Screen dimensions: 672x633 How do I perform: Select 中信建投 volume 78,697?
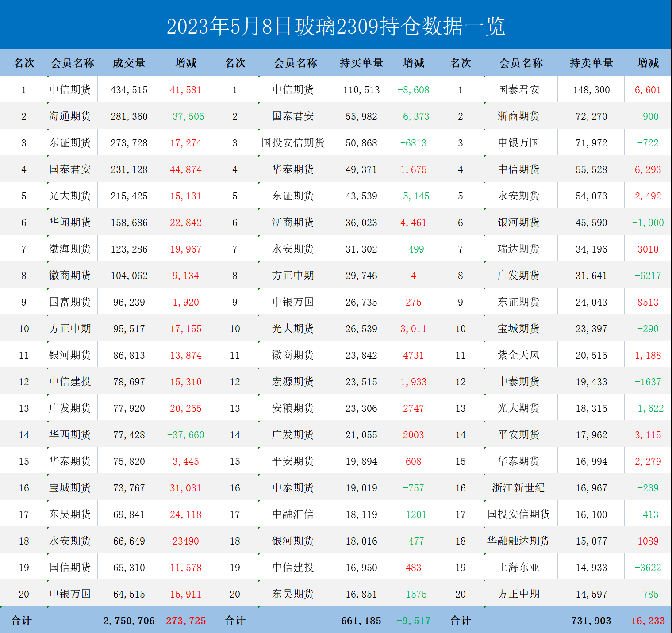[x=129, y=382]
